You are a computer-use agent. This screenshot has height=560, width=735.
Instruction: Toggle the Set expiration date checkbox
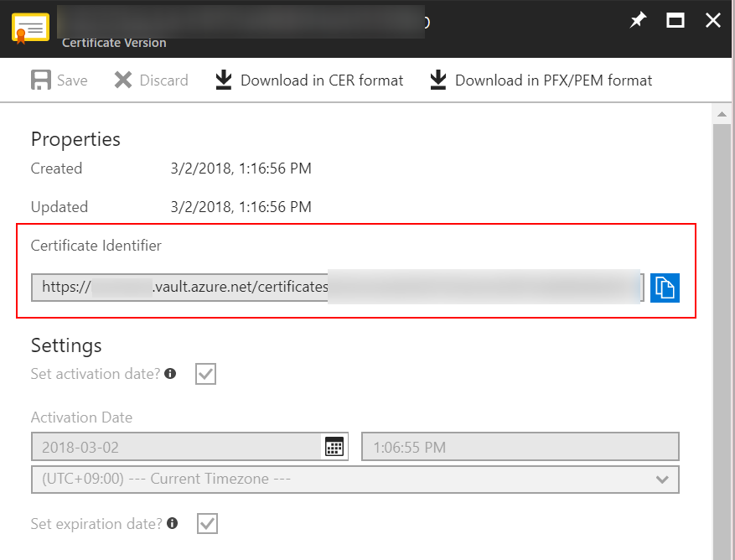[x=207, y=524]
